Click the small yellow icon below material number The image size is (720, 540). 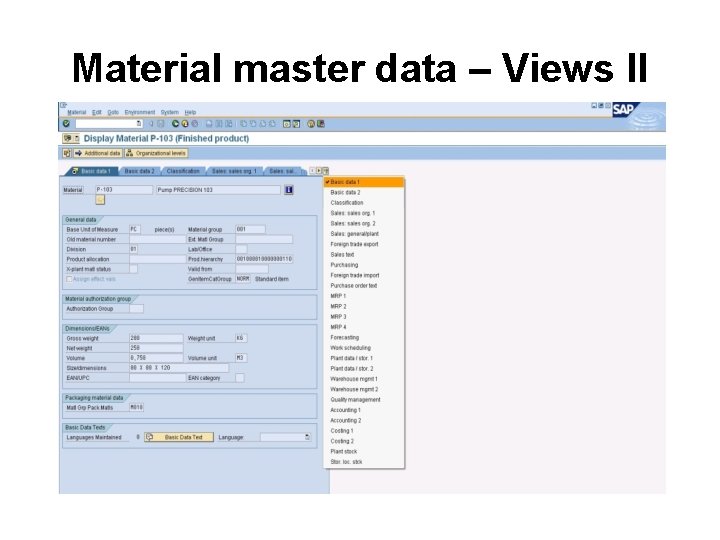(x=100, y=200)
